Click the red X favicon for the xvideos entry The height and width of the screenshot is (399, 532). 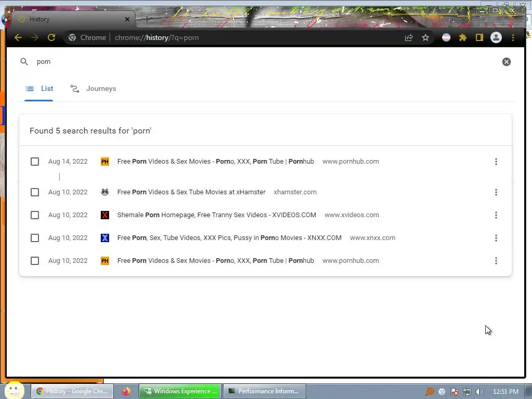(105, 215)
